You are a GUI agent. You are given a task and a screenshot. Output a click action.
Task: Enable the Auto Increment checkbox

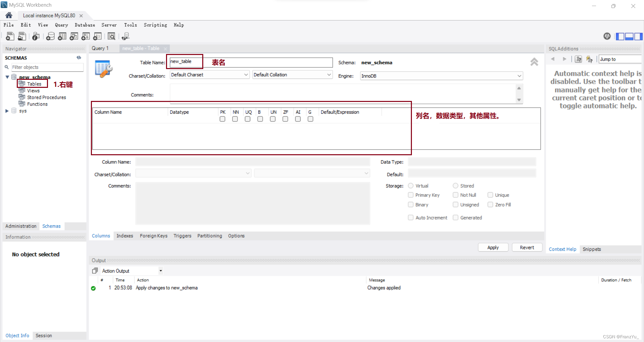411,218
